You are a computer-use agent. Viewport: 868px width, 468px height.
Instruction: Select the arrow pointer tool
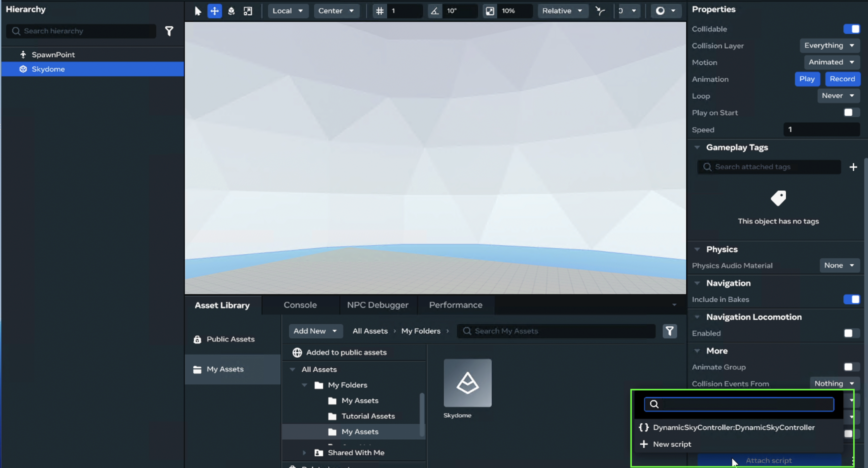198,11
